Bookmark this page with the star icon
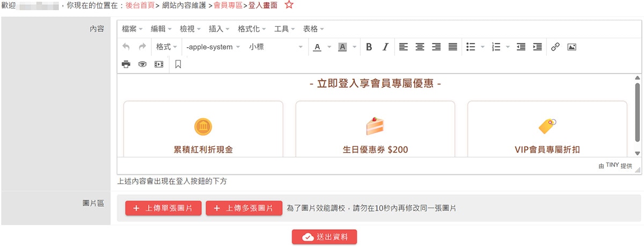 [289, 5]
